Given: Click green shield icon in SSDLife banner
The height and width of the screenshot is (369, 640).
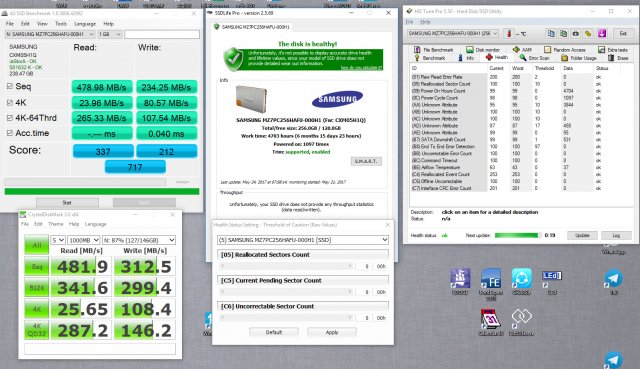Looking at the screenshot, I should [233, 59].
